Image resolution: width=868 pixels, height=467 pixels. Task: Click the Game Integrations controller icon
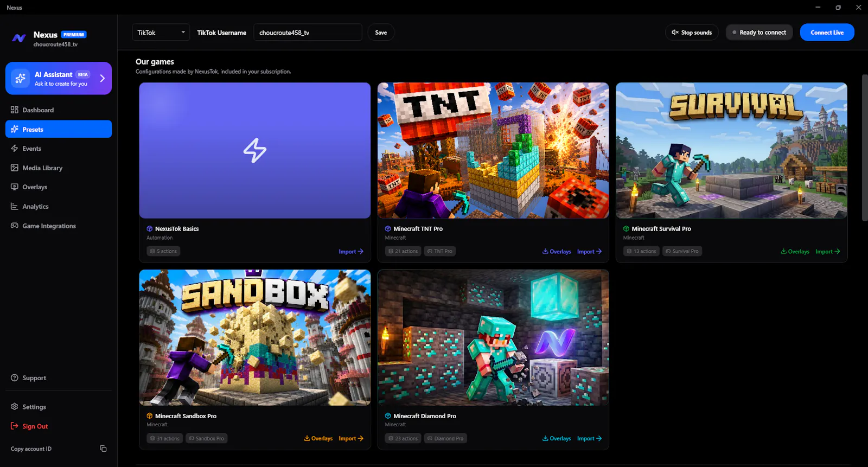pos(15,226)
